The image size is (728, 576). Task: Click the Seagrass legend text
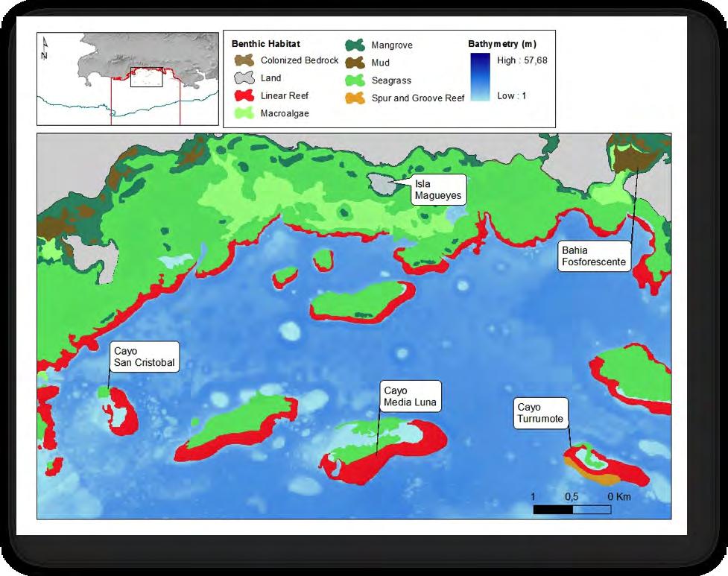pyautogui.click(x=391, y=80)
